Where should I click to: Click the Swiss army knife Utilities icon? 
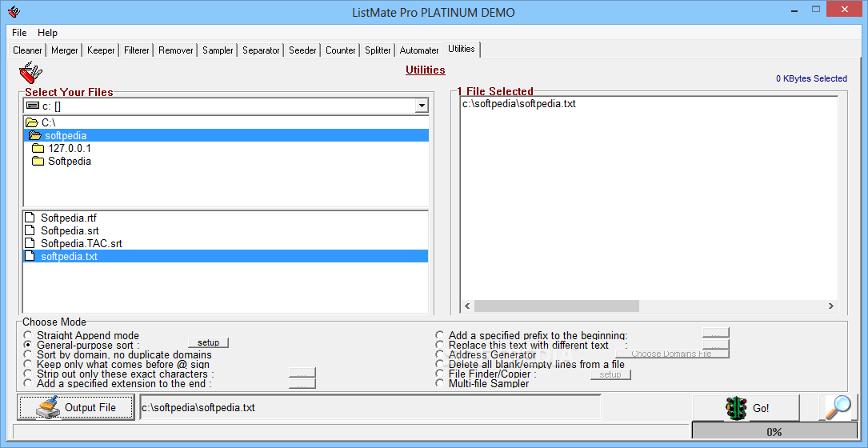coord(30,71)
